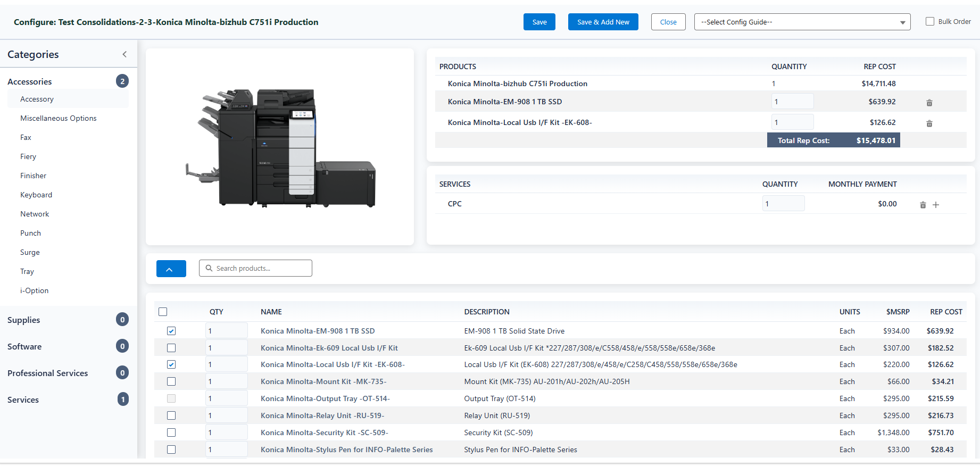Image resolution: width=980 pixels, height=466 pixels.
Task: Select the i-Option subcategory
Action: click(x=35, y=290)
